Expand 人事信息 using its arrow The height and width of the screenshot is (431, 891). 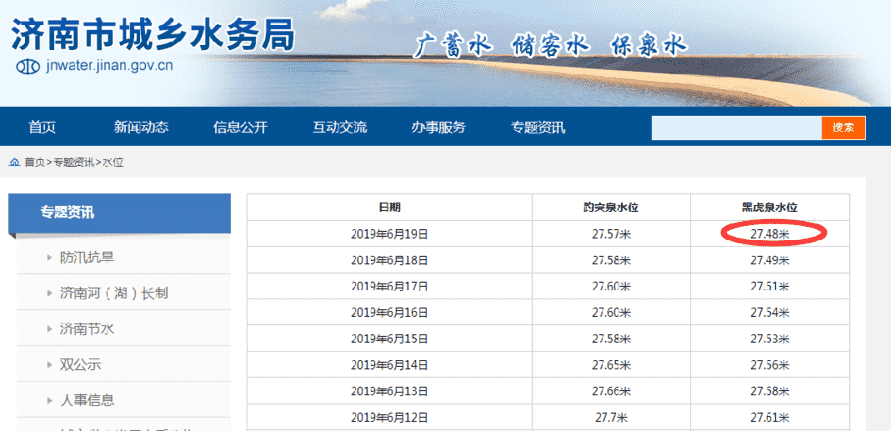pyautogui.click(x=49, y=400)
